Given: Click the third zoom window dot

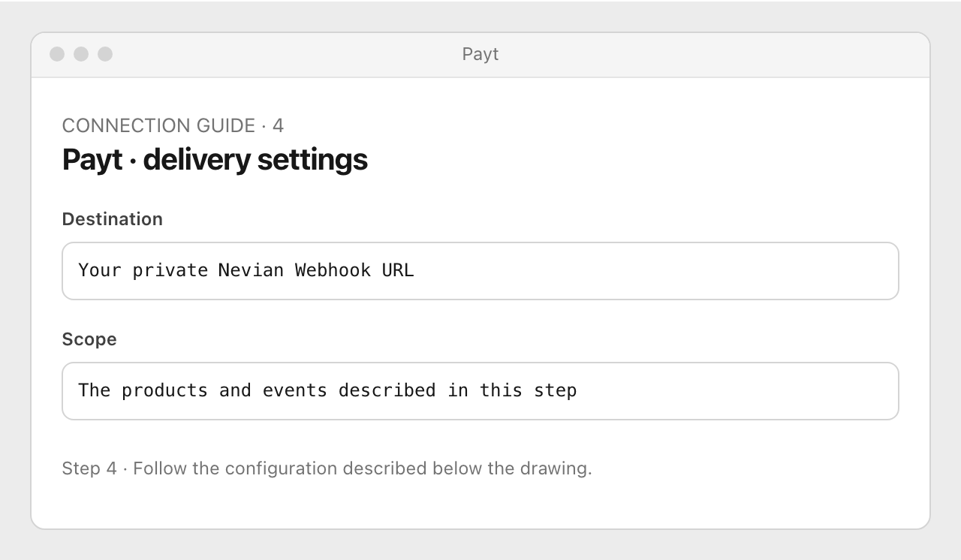Looking at the screenshot, I should 105,54.
